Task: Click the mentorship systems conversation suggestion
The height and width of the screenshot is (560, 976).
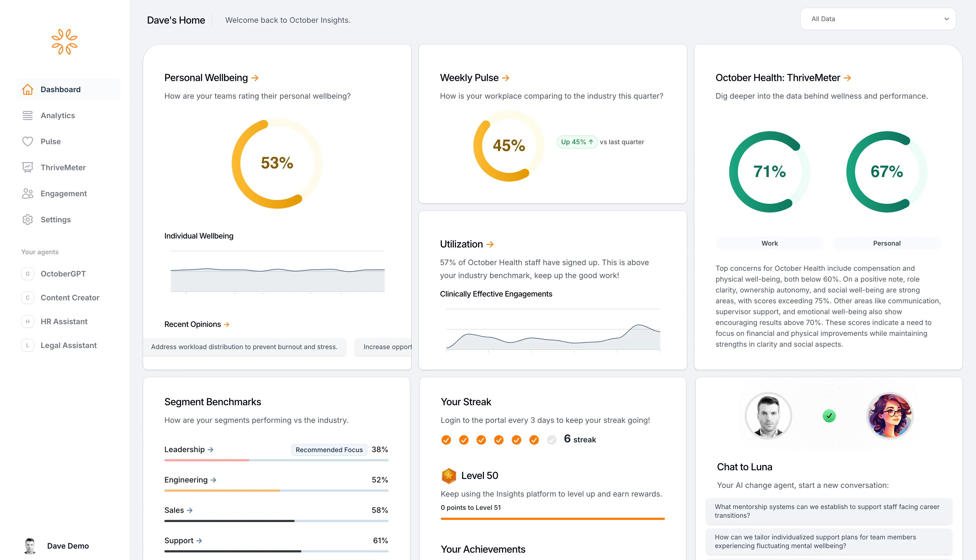Action: click(829, 511)
